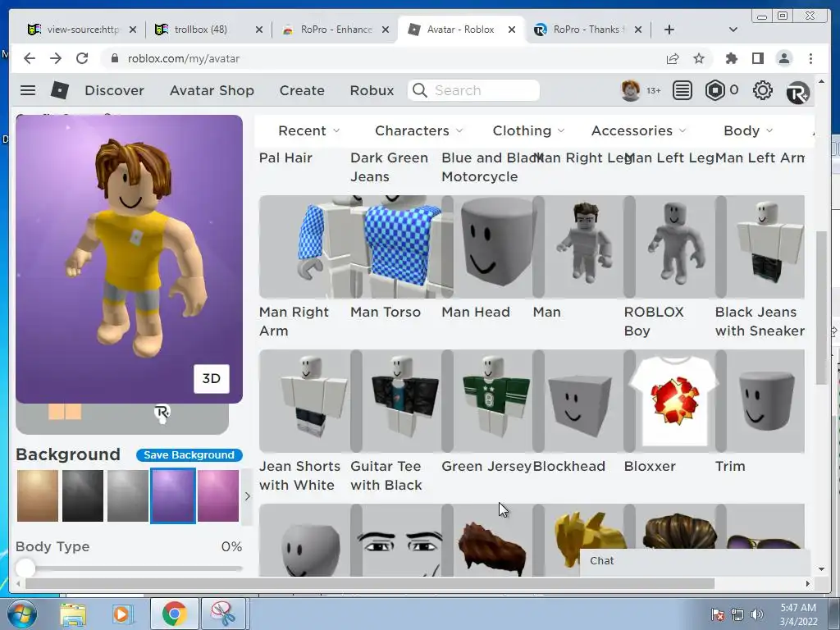Click the address bar URL

coord(183,58)
